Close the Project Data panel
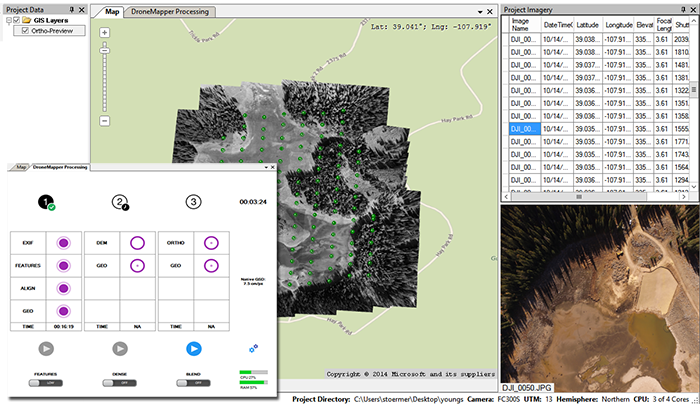 pos(82,9)
